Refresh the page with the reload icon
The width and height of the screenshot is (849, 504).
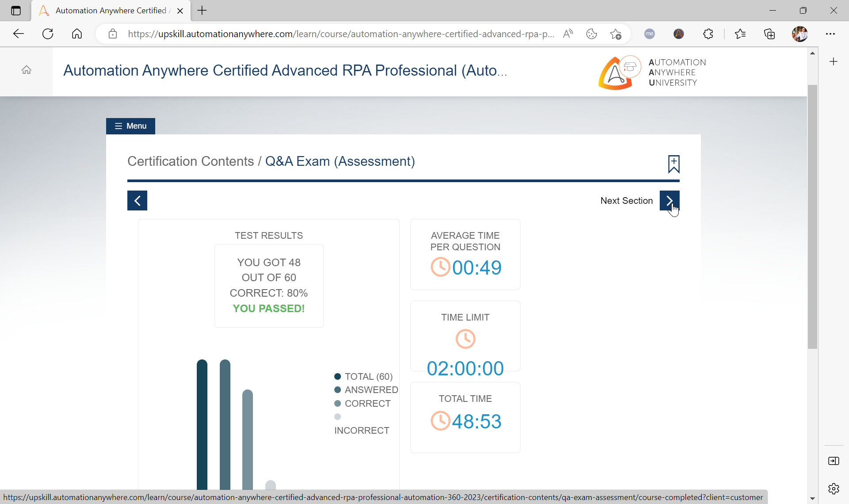pyautogui.click(x=48, y=34)
